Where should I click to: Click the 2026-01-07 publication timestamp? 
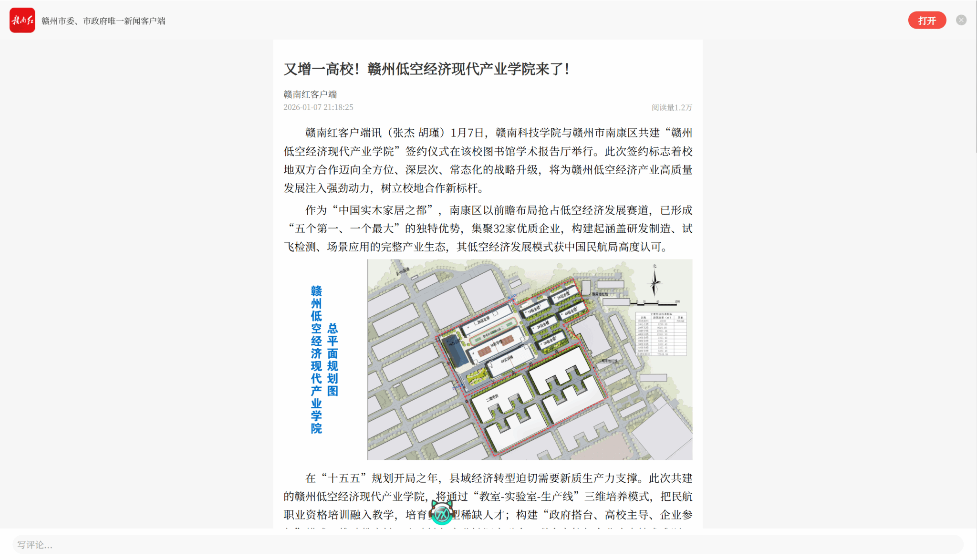pyautogui.click(x=318, y=107)
